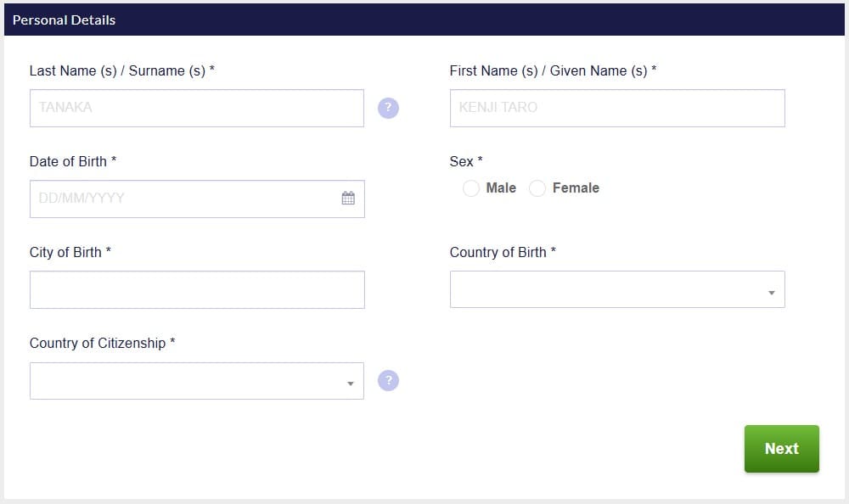Click the "City of Birth" label text
The width and height of the screenshot is (849, 504).
[x=70, y=252]
